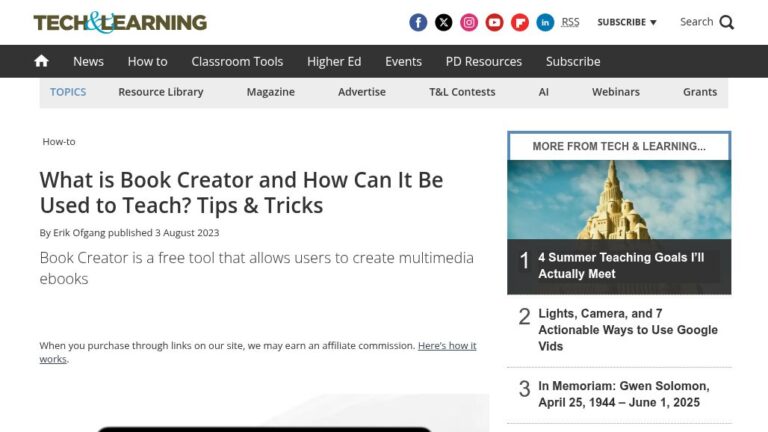This screenshot has width=768, height=432.
Task: Click the TOPICS label
Action: 68,92
